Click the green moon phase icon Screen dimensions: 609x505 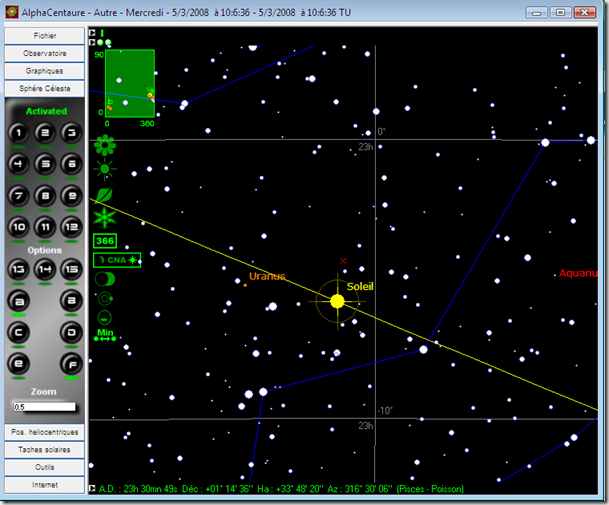pos(105,279)
